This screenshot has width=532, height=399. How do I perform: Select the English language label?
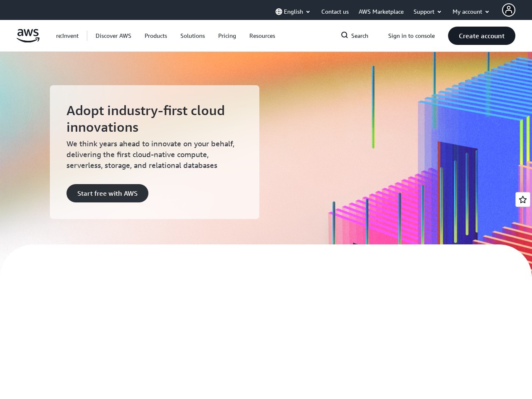(x=293, y=12)
